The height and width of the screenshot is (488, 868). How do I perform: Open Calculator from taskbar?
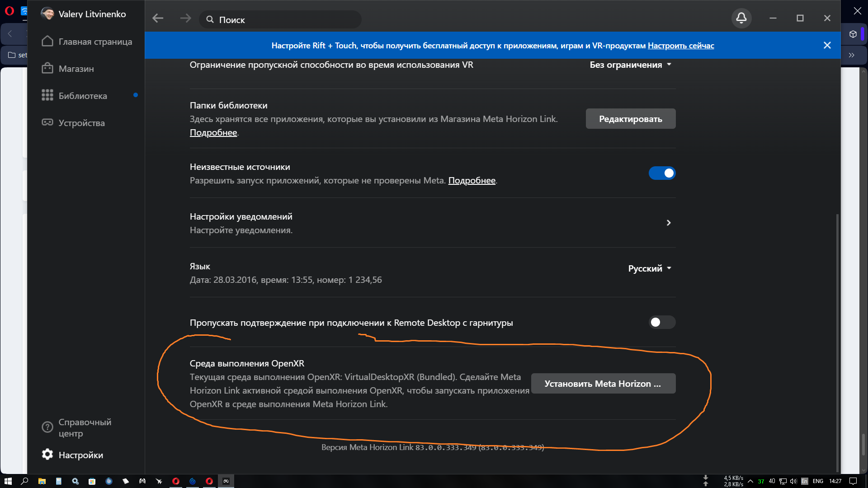click(x=58, y=481)
